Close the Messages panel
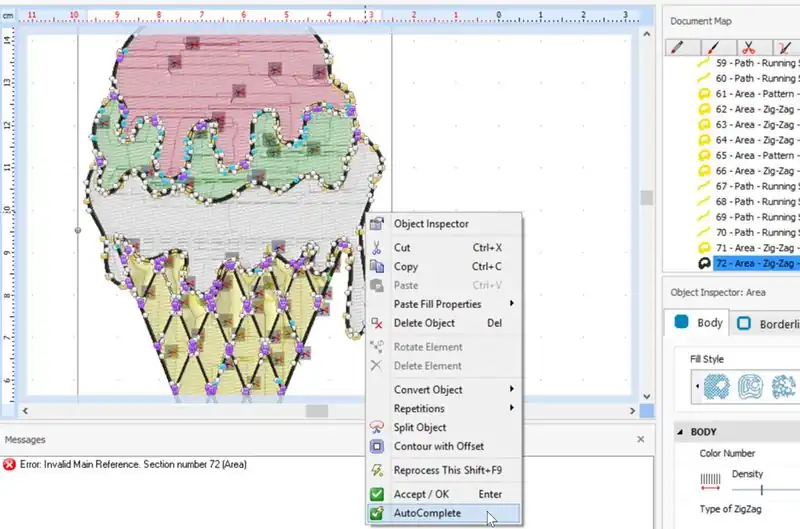 (641, 439)
